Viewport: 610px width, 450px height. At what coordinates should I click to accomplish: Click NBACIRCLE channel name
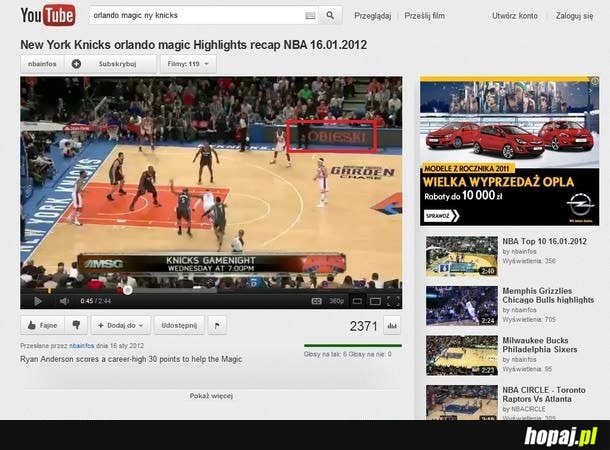pos(527,409)
